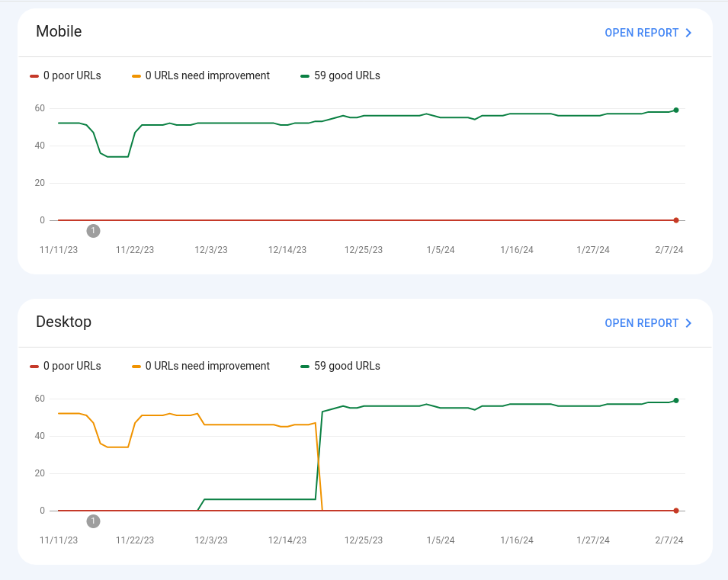Click Desktop green good URLs endpoint dot
This screenshot has width=728, height=580.
click(676, 400)
